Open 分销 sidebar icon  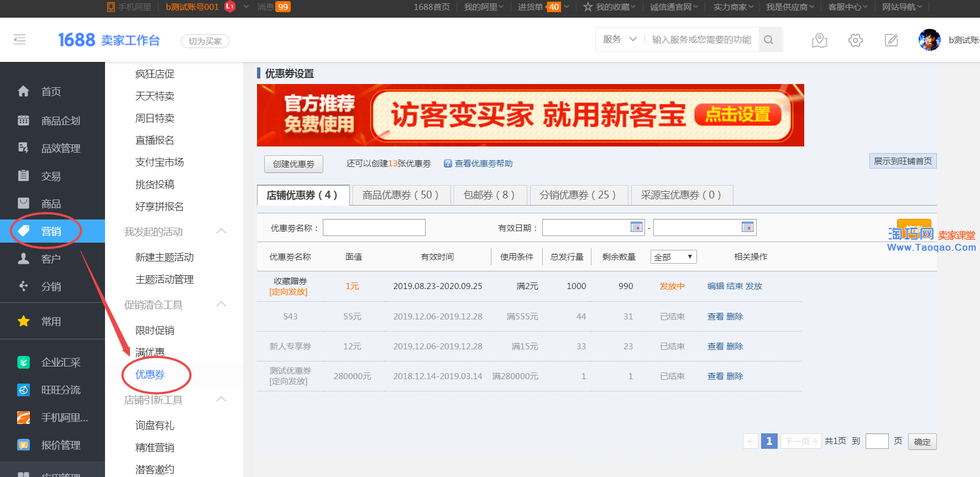click(x=23, y=286)
